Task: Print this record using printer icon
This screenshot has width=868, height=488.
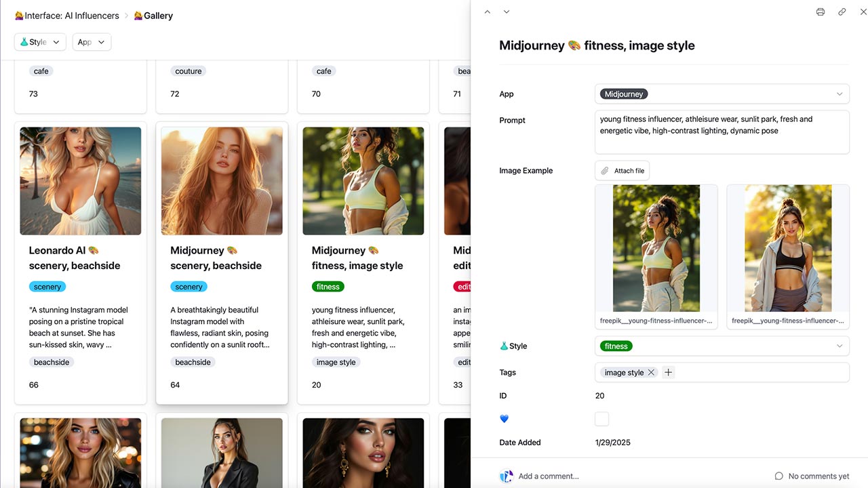Action: point(821,12)
